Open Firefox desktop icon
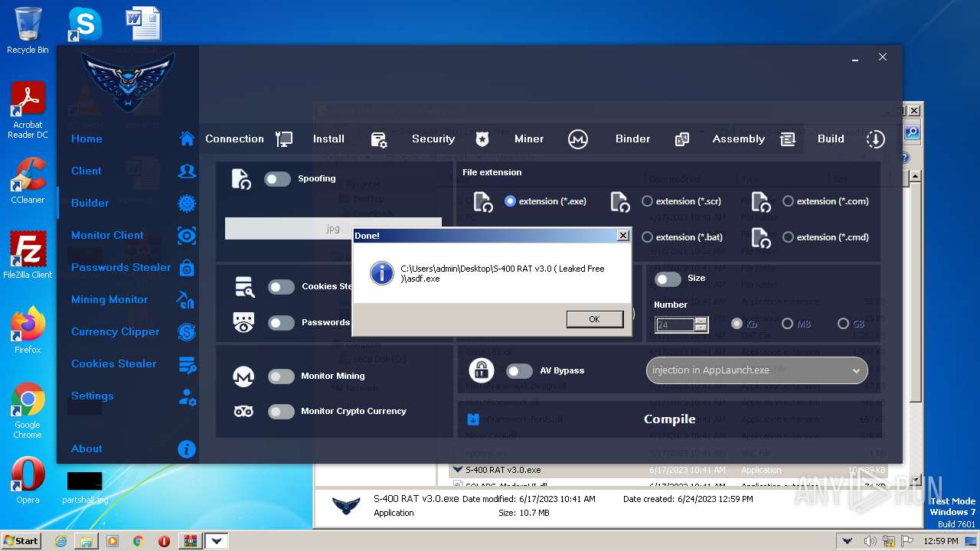This screenshot has width=980, height=551. [28, 331]
